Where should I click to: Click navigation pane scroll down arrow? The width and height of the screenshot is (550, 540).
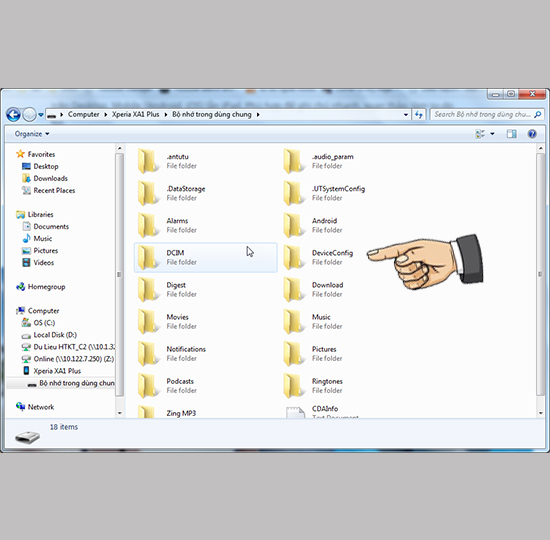(x=120, y=413)
